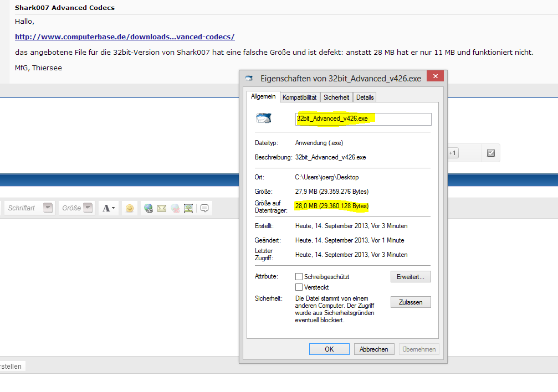Click the MfG, Thiersee signature text
Viewport: 558px width, 392px height.
(x=38, y=68)
